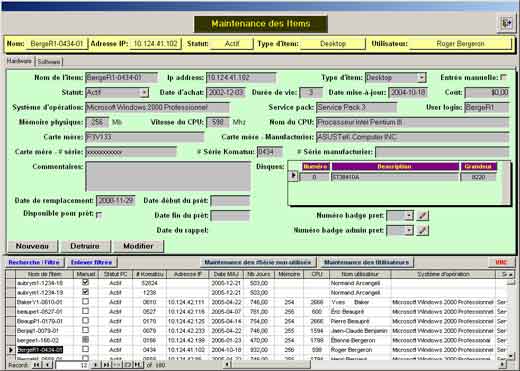Click the Ip address field

241,78
